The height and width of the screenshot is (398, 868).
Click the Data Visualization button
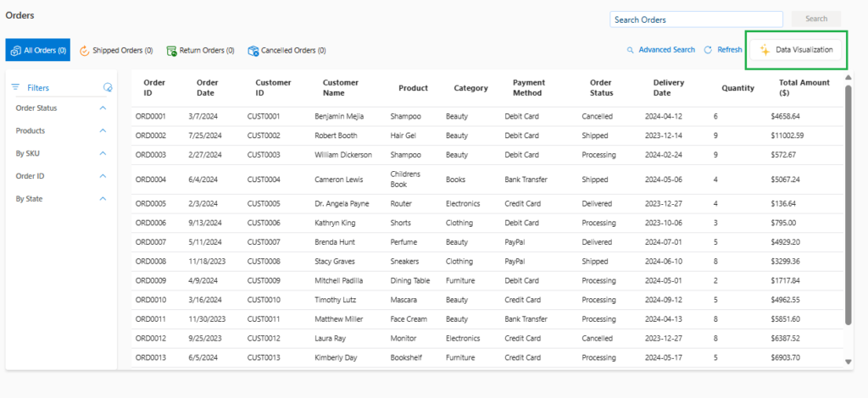796,50
